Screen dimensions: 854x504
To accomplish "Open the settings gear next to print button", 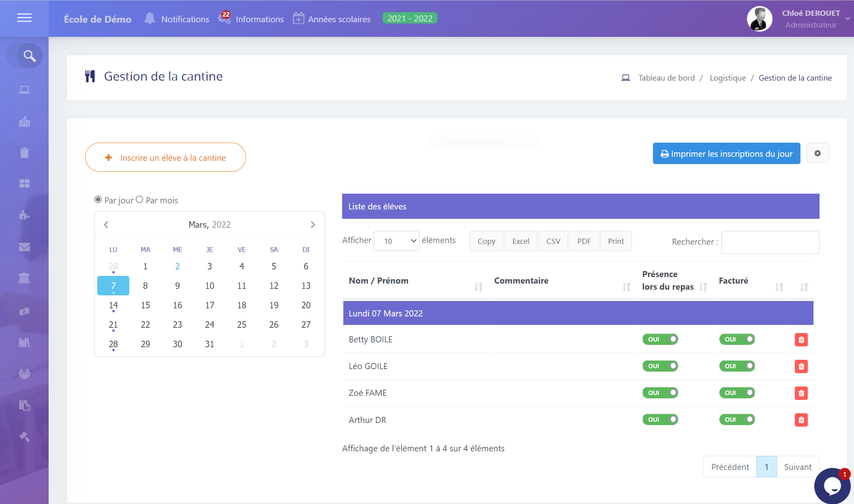I will pos(818,153).
